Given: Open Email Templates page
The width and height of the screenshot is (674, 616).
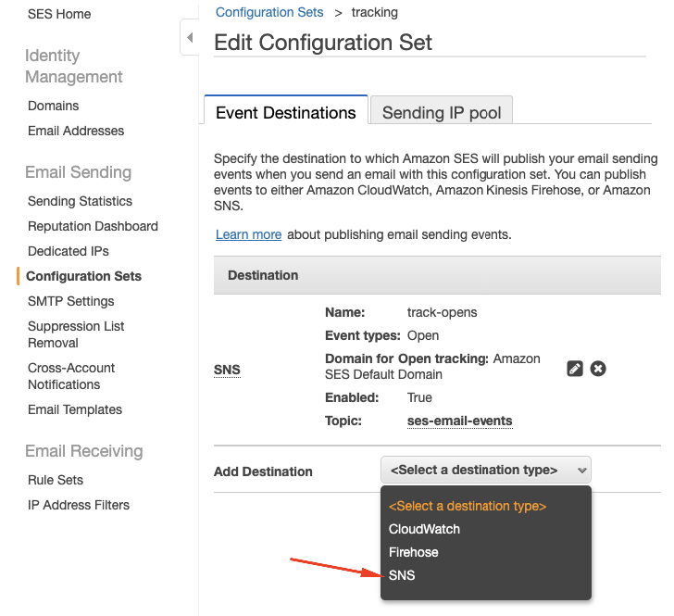Looking at the screenshot, I should (x=75, y=409).
